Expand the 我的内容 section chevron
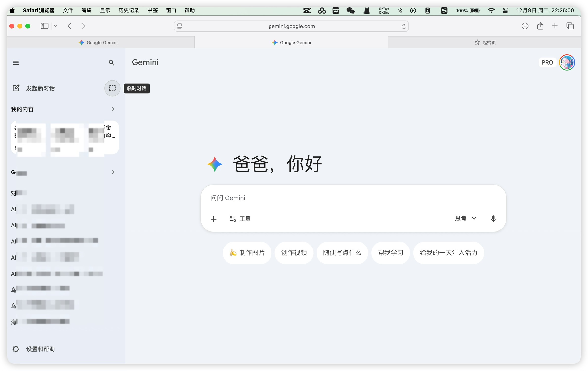The image size is (588, 371). click(113, 109)
